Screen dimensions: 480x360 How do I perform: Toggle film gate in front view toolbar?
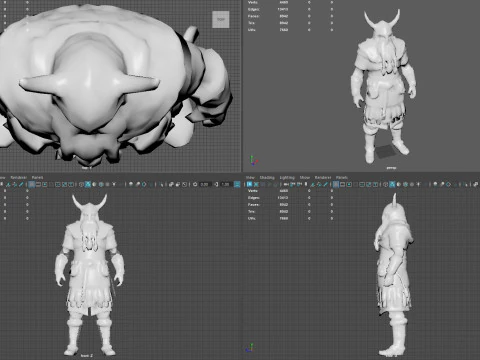tap(38, 184)
